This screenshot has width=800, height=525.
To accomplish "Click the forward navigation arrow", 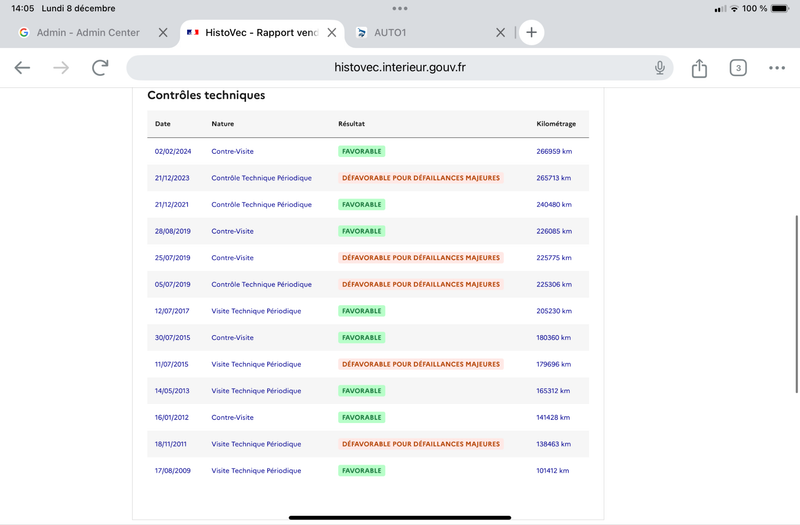I will 61,67.
